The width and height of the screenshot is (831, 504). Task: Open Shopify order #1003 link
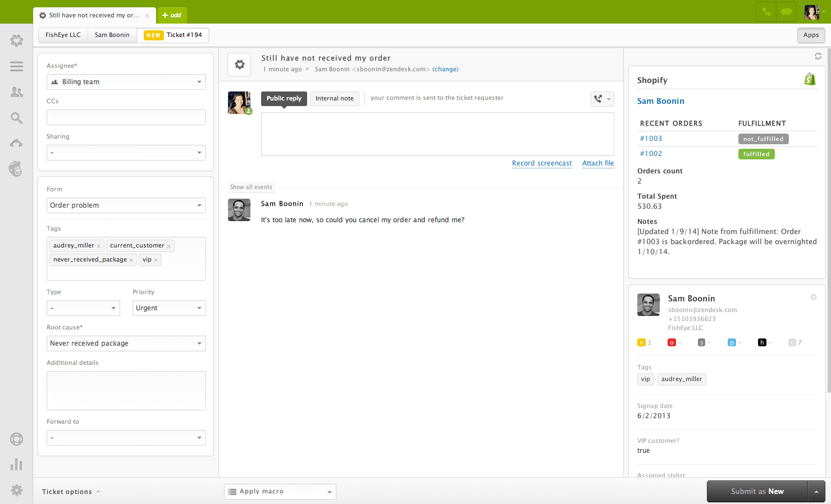pyautogui.click(x=651, y=138)
